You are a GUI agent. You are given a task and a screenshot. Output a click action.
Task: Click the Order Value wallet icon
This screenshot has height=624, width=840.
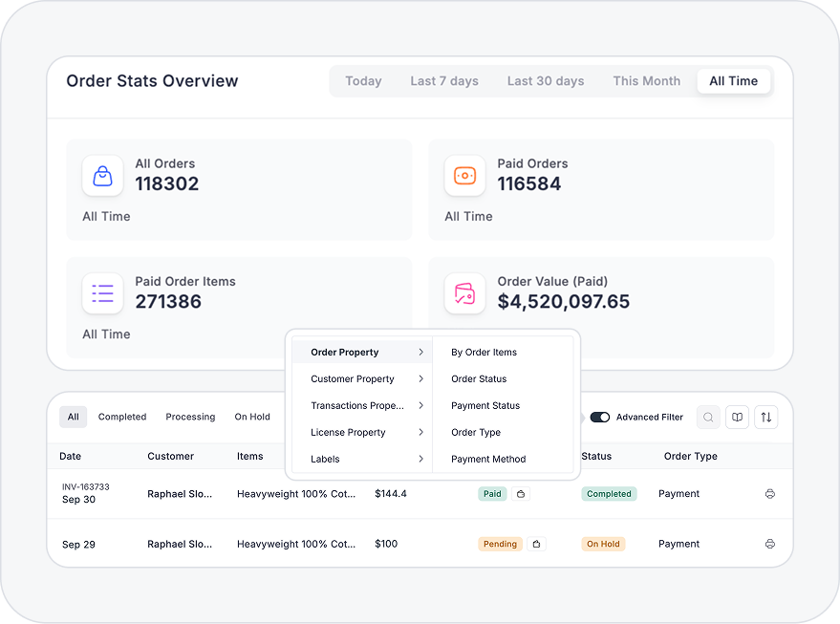(x=464, y=293)
